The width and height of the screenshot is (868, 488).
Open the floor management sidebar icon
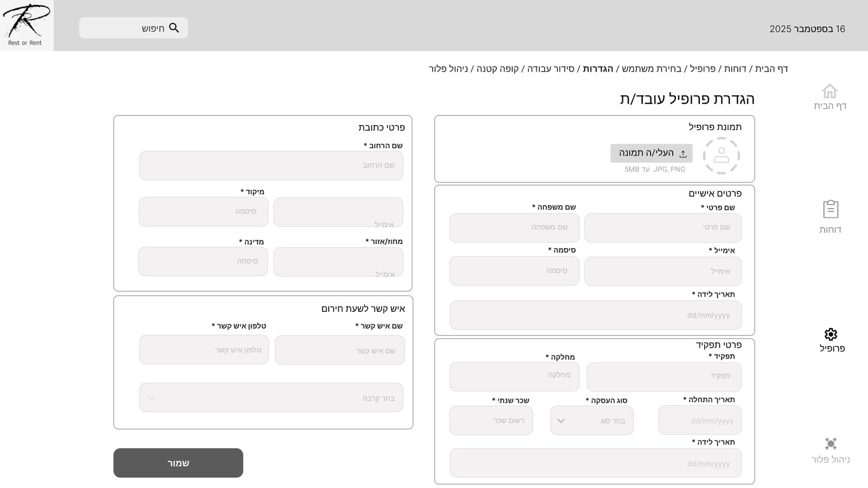pos(830,444)
